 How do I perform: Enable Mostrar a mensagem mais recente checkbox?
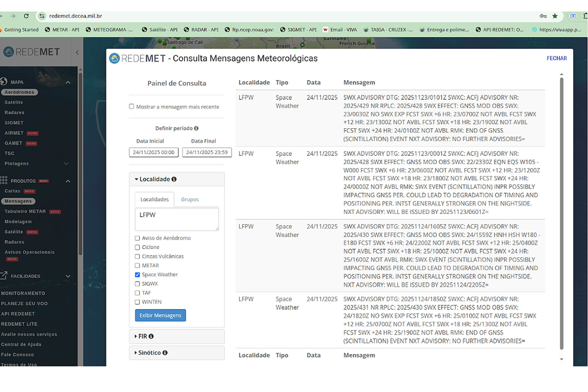[131, 107]
